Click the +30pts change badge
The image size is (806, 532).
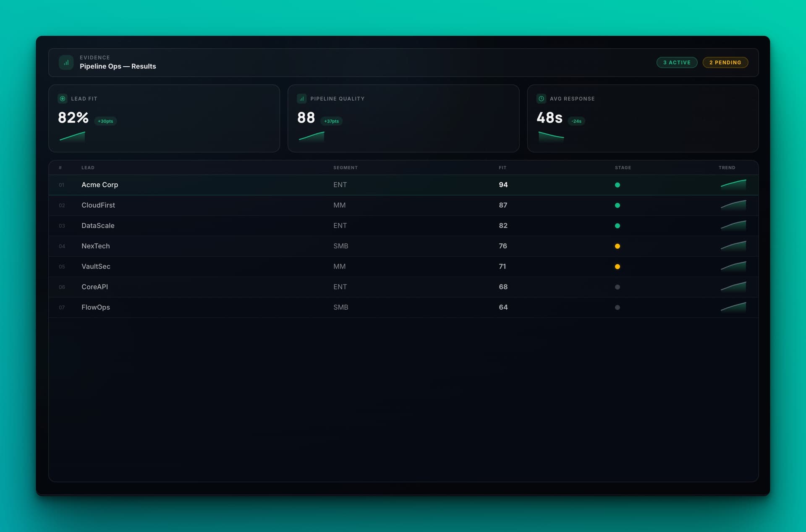click(x=105, y=121)
